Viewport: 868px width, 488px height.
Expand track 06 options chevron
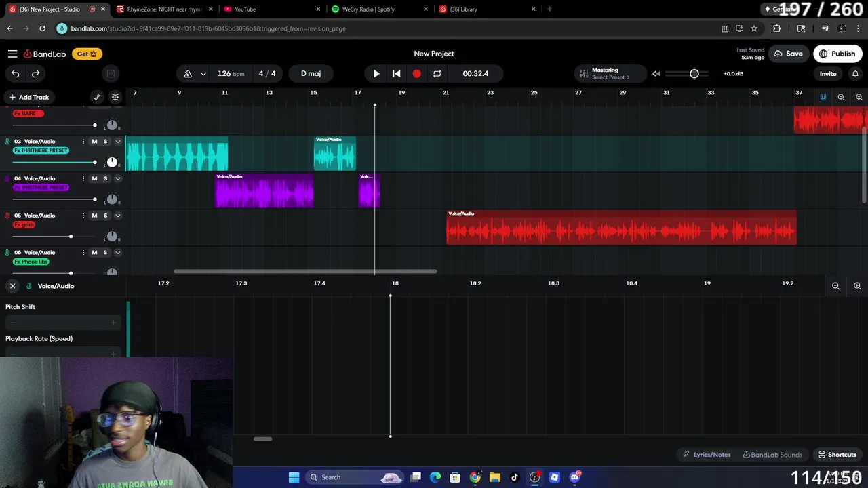tap(117, 252)
